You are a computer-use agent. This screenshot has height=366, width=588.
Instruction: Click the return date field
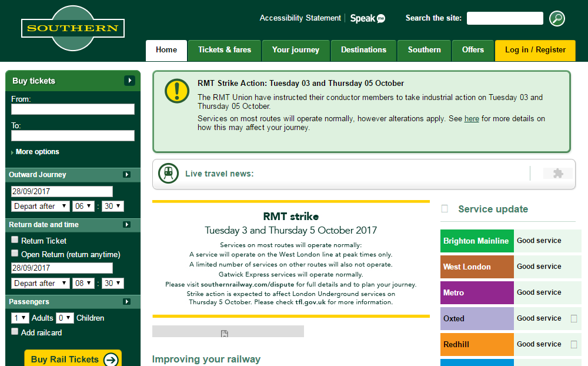tap(62, 268)
